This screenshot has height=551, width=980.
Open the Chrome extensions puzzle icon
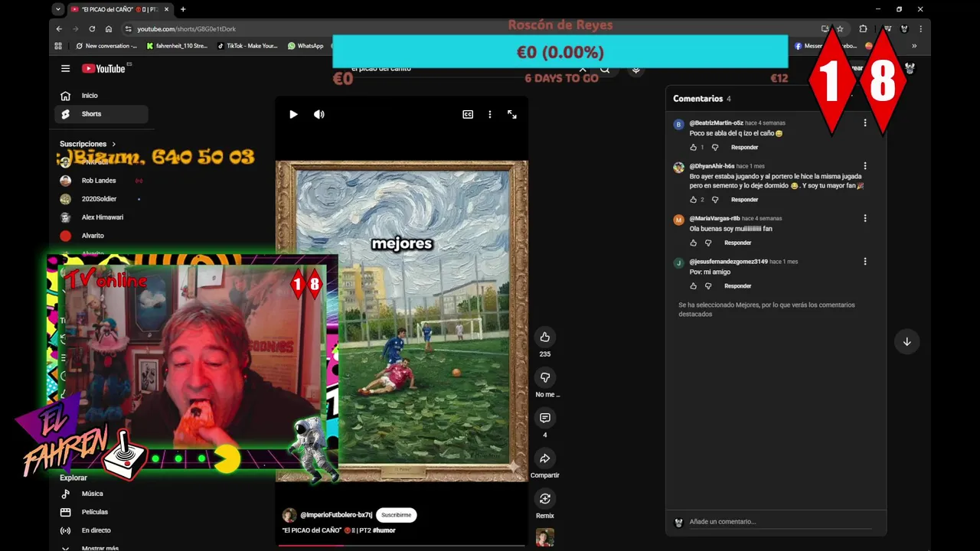[863, 29]
